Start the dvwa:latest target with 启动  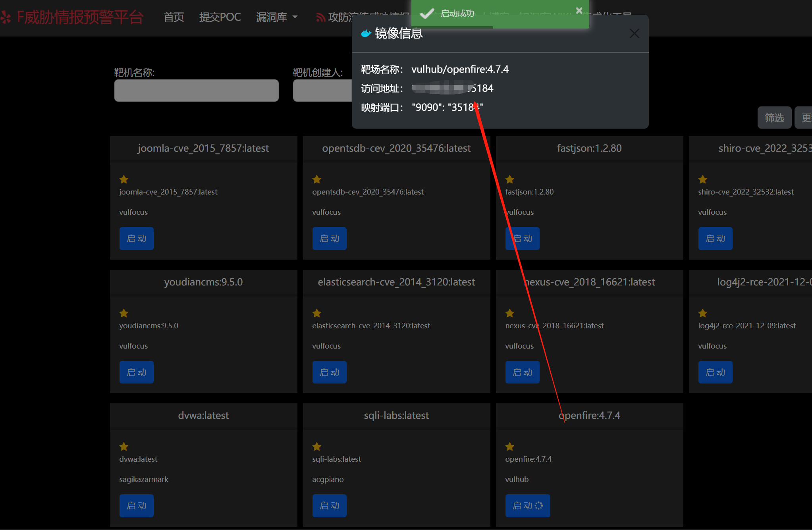point(136,505)
